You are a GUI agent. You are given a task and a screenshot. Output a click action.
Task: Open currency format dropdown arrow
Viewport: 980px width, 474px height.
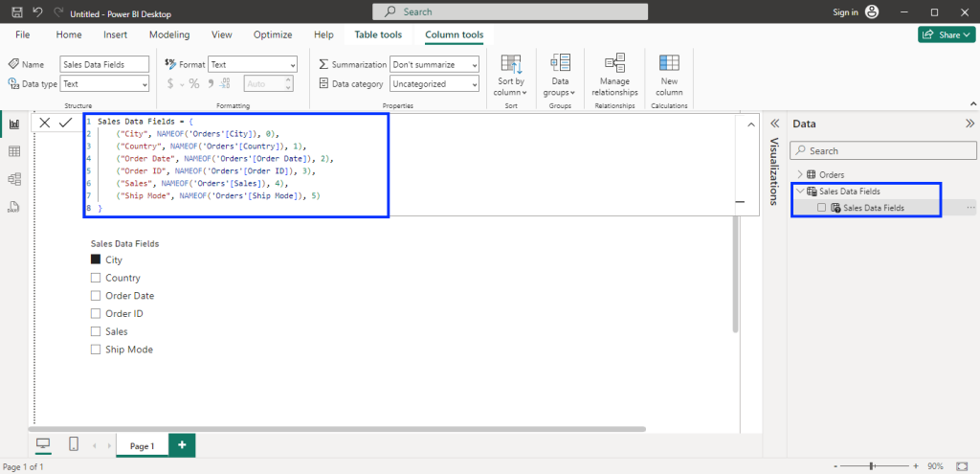[x=182, y=84]
